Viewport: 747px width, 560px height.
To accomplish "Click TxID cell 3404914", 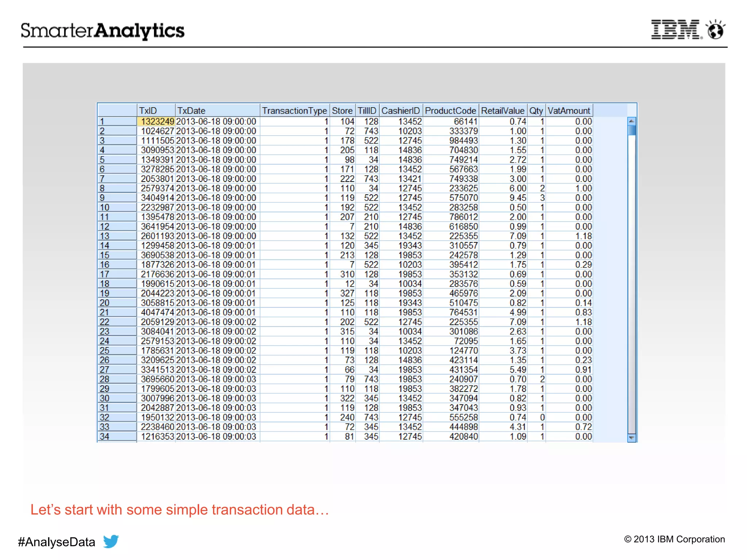I will [156, 198].
